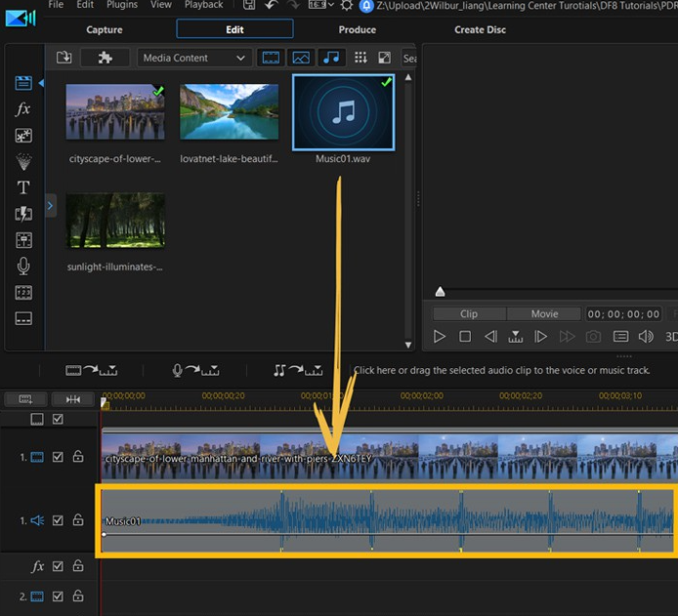Toggle audio track 1 enable checkbox
The height and width of the screenshot is (616, 678).
click(58, 520)
